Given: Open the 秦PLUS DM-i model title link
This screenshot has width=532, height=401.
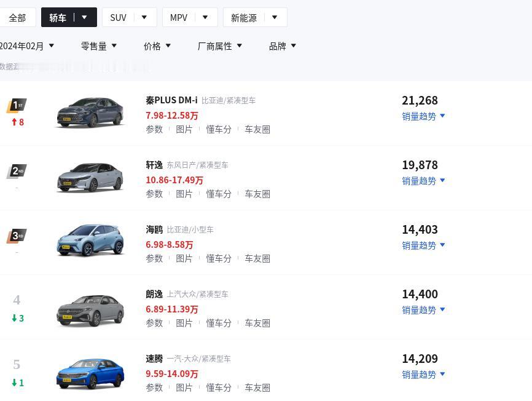Looking at the screenshot, I should tap(171, 100).
